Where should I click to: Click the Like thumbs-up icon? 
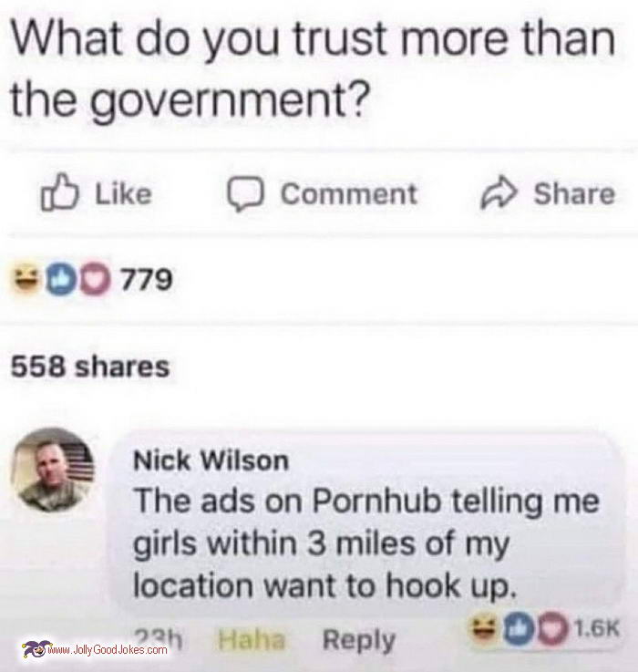(x=59, y=192)
